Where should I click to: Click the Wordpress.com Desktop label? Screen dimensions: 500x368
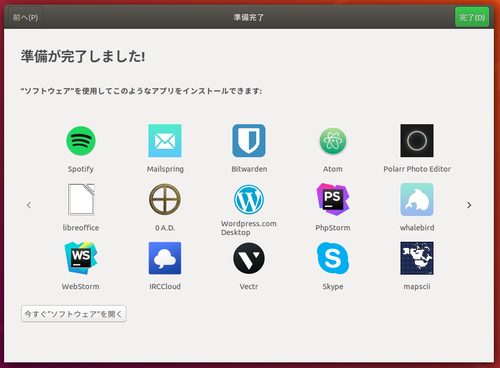coord(249,228)
